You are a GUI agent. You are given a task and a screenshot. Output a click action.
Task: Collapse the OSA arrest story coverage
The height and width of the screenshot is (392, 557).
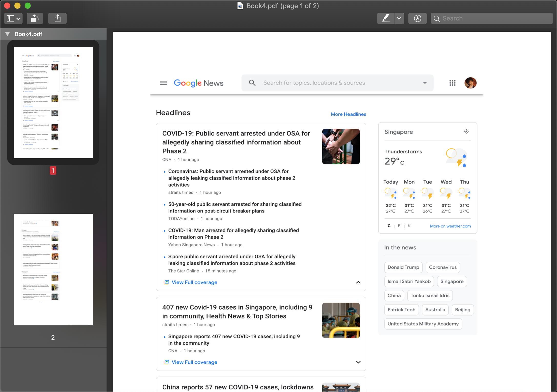pos(358,282)
